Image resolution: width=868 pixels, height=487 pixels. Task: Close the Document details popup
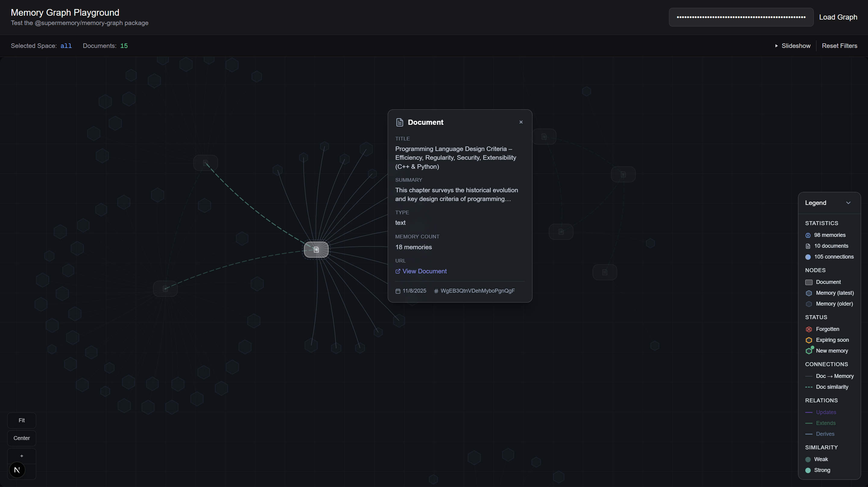pyautogui.click(x=521, y=122)
